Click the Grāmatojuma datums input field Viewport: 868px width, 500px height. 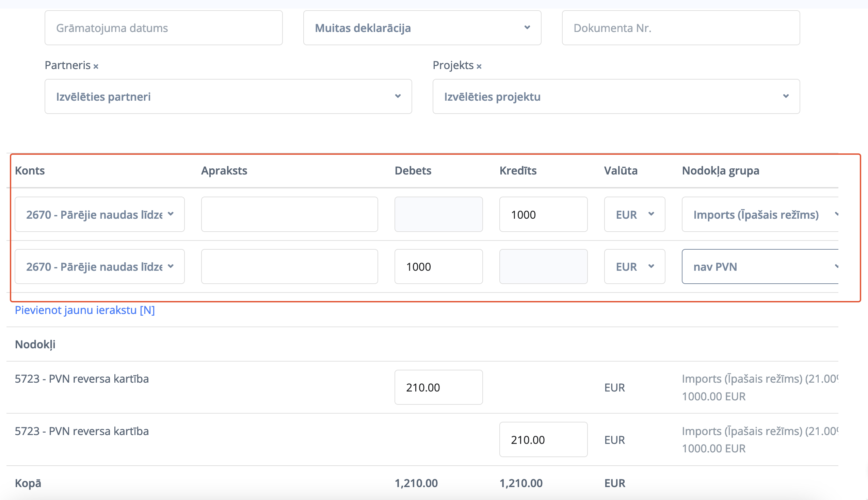(x=164, y=28)
